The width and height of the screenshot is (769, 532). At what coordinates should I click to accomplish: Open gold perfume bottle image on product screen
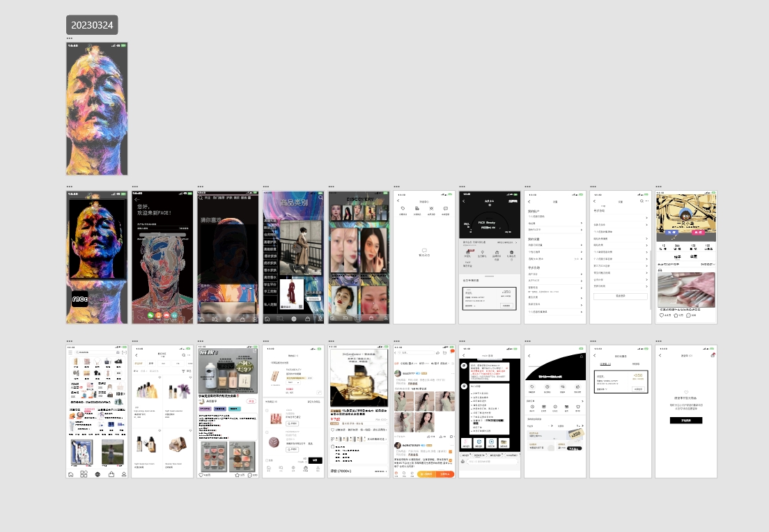359,377
